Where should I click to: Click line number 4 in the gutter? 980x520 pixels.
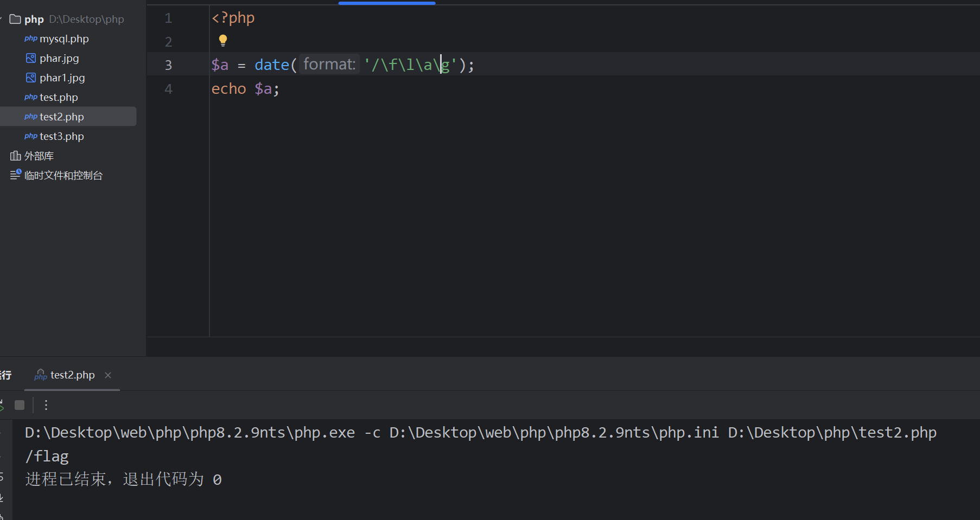168,89
